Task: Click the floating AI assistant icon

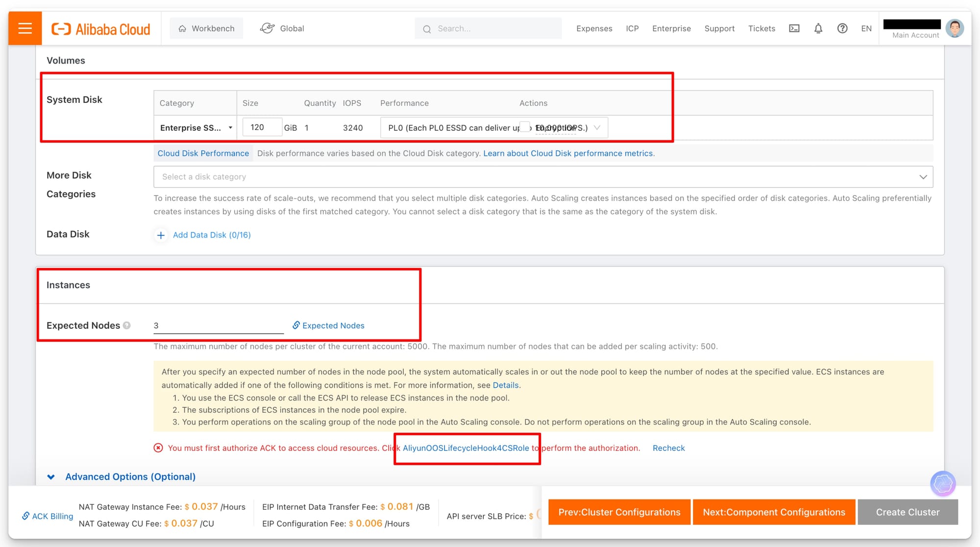Action: click(x=943, y=484)
